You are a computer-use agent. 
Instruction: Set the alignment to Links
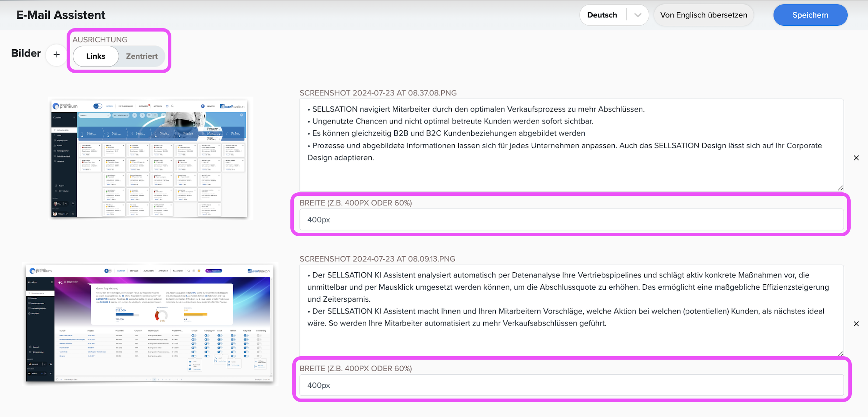click(x=96, y=56)
